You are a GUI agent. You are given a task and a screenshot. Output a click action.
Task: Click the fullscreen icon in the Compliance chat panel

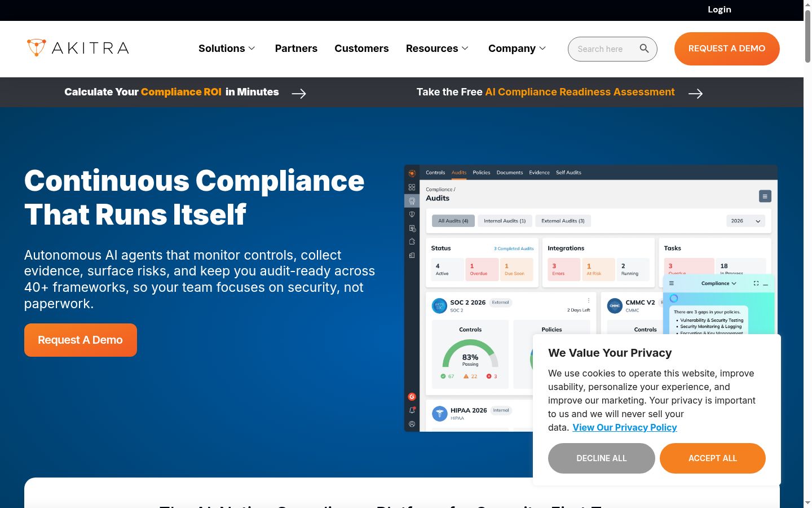(756, 283)
